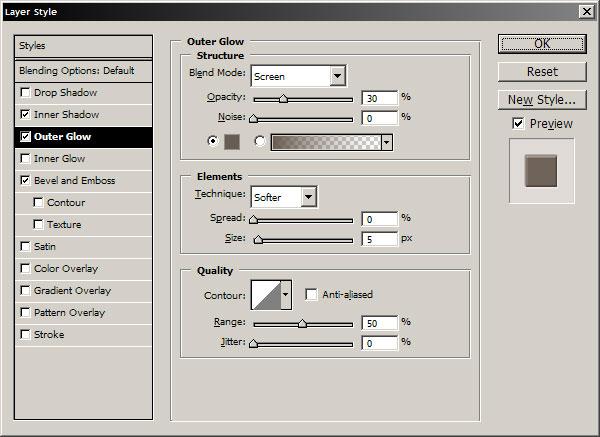Click the Opacity slider handle
Image resolution: width=600 pixels, height=437 pixels.
click(283, 99)
